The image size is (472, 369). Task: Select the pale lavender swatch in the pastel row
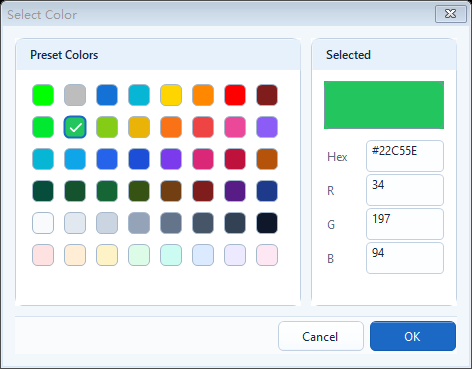click(235, 255)
